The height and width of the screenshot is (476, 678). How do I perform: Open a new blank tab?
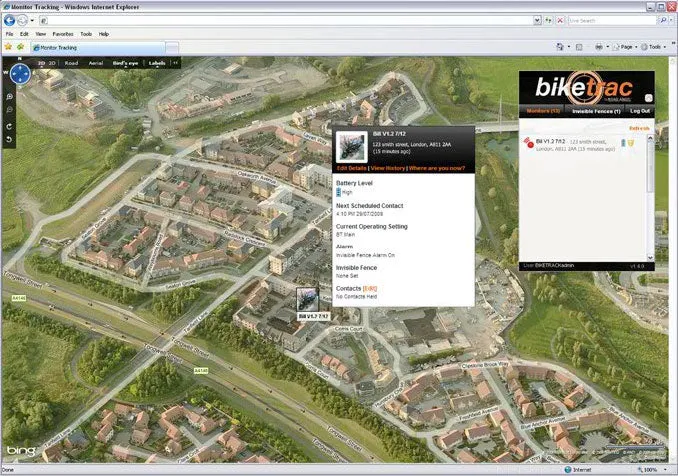point(172,48)
